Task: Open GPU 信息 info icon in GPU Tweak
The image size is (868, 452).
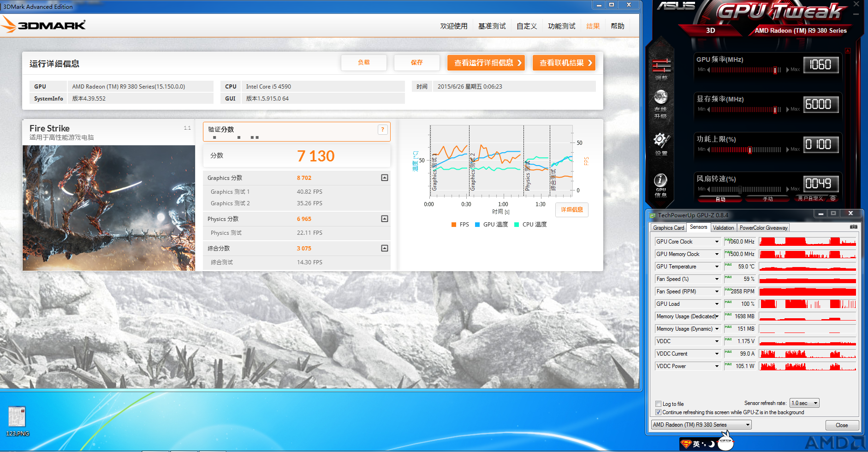Action: 661,185
